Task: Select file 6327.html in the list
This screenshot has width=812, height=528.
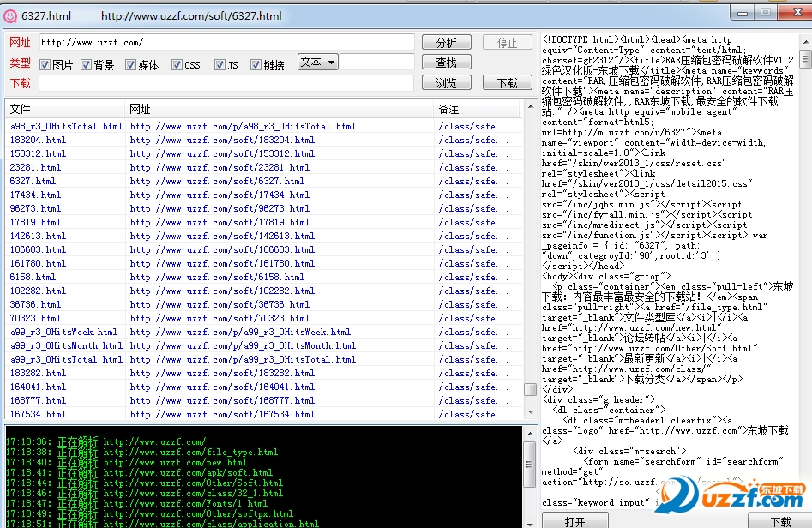Action: [33, 181]
